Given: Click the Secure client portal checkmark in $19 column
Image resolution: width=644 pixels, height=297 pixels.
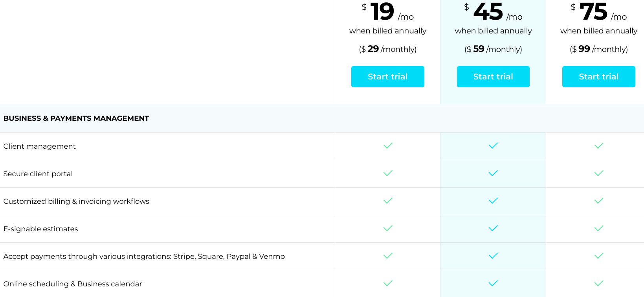Looking at the screenshot, I should pyautogui.click(x=387, y=173).
